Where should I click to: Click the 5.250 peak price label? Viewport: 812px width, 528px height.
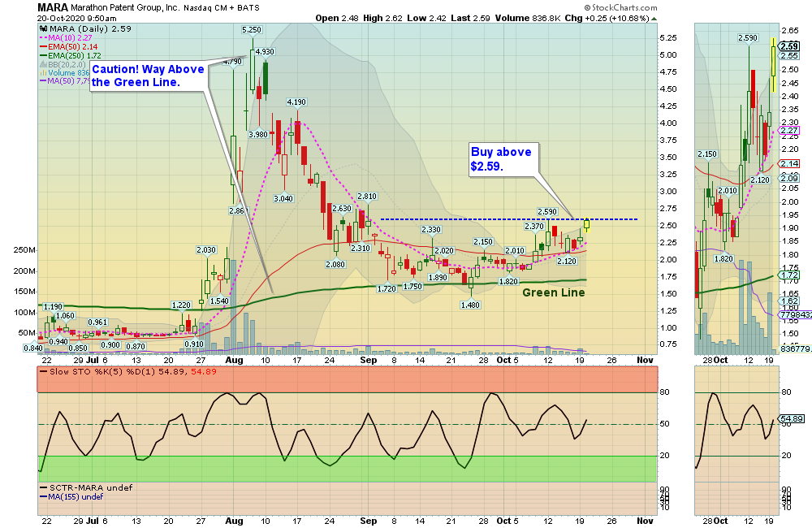pos(252,30)
